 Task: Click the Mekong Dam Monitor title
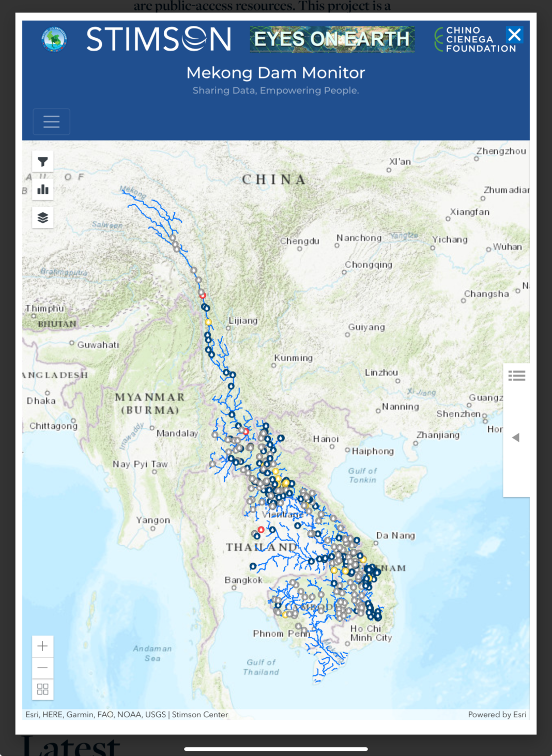pyautogui.click(x=275, y=73)
